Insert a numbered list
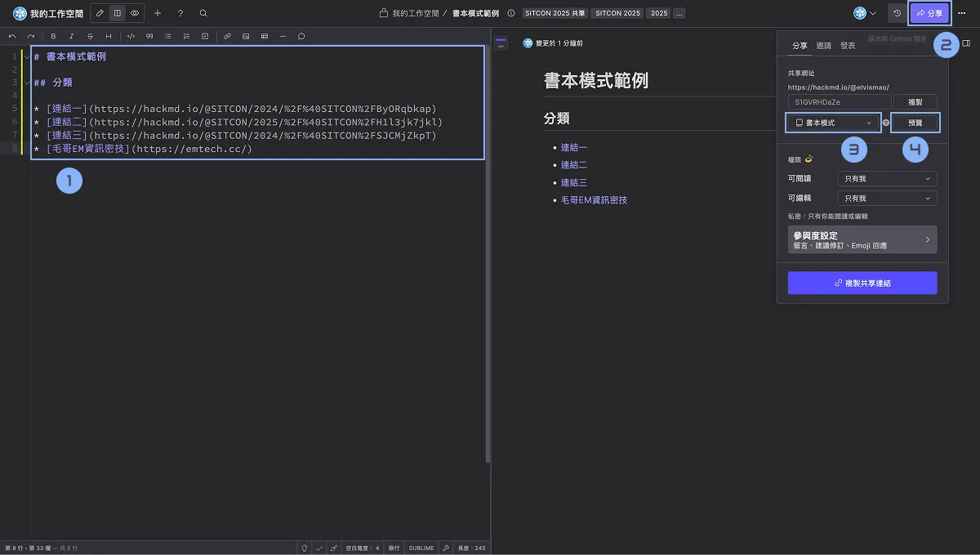This screenshot has width=980, height=555. pyautogui.click(x=186, y=36)
